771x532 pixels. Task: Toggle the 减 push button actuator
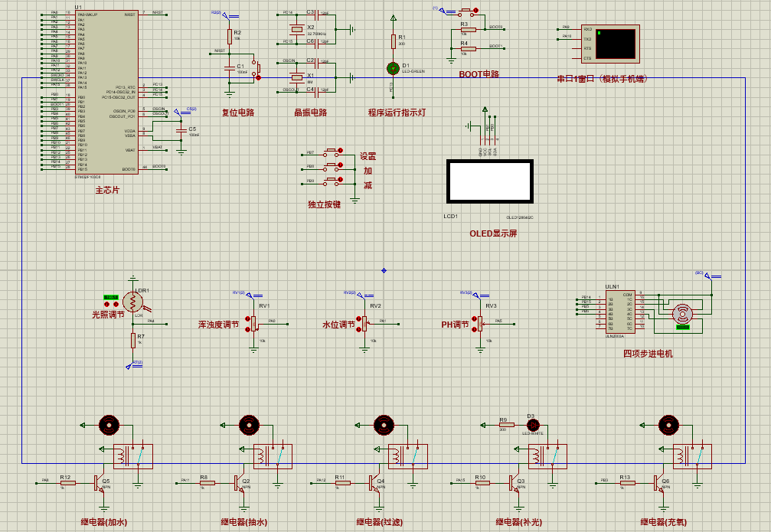[340, 179]
